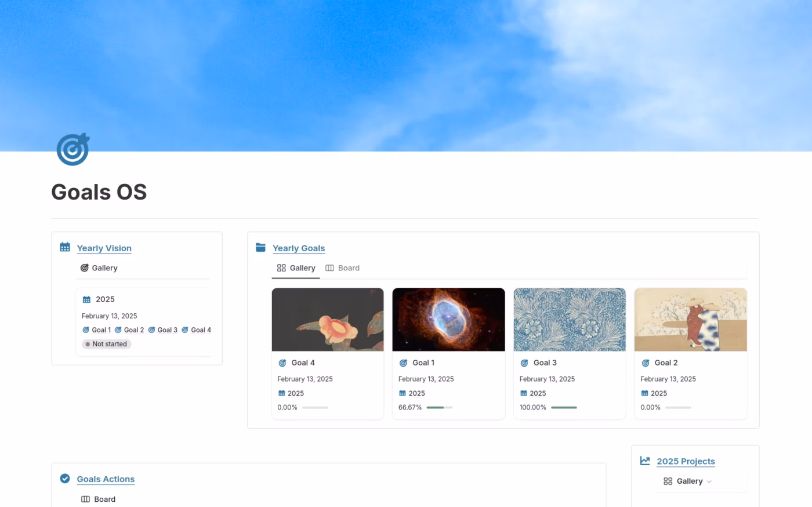Image resolution: width=812 pixels, height=507 pixels.
Task: Open the Yearly Vision link
Action: tap(104, 248)
